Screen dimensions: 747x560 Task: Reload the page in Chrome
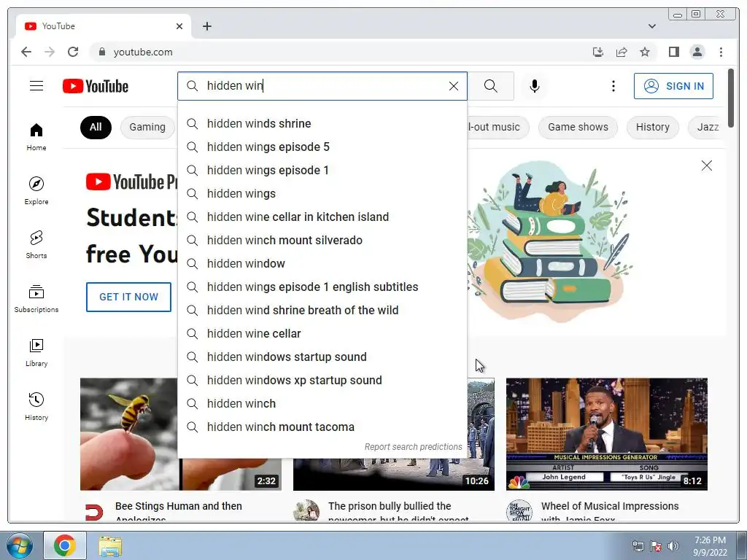pos(73,52)
